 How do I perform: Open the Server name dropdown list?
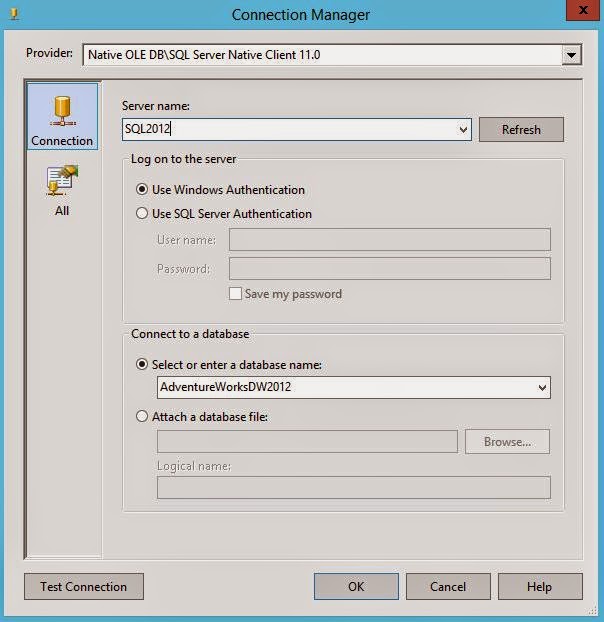463,129
